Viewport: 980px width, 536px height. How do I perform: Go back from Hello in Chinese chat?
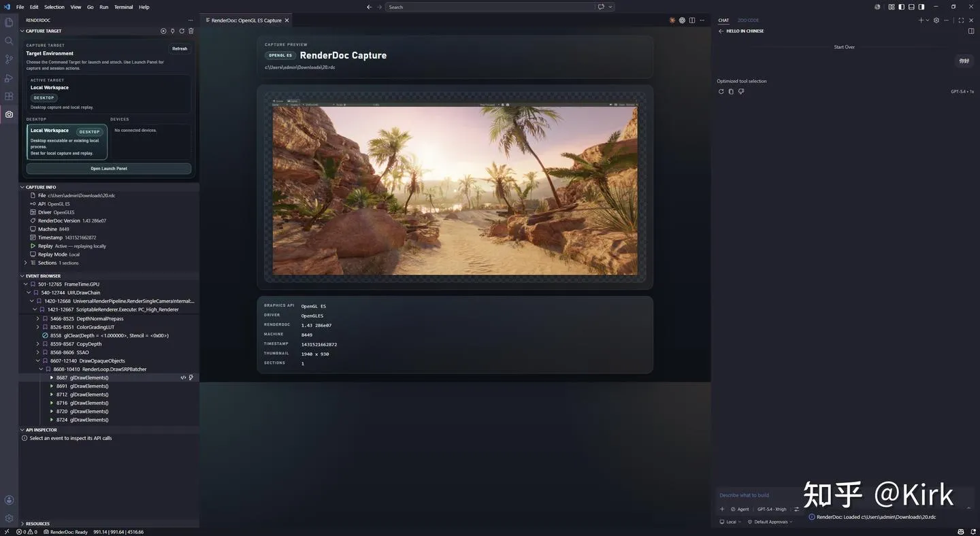click(721, 31)
